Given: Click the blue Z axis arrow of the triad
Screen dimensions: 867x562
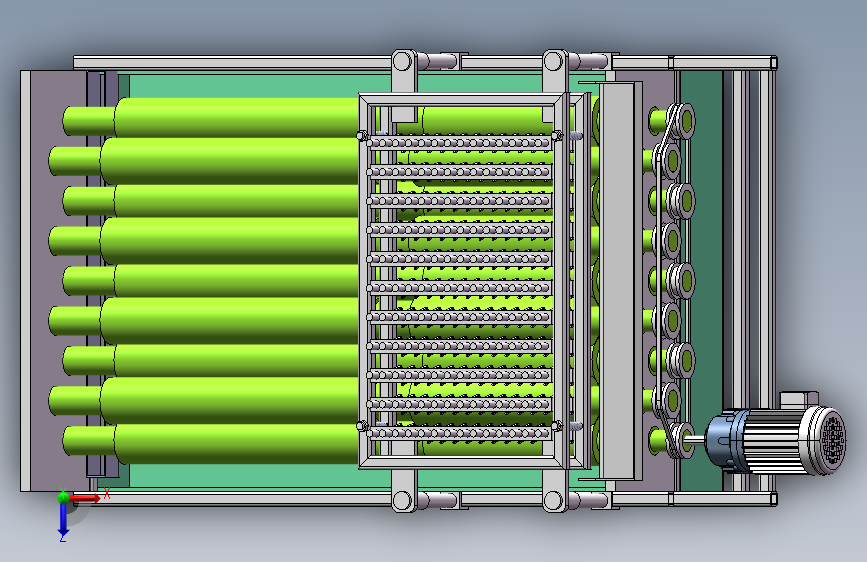Looking at the screenshot, I should pyautogui.click(x=63, y=519).
